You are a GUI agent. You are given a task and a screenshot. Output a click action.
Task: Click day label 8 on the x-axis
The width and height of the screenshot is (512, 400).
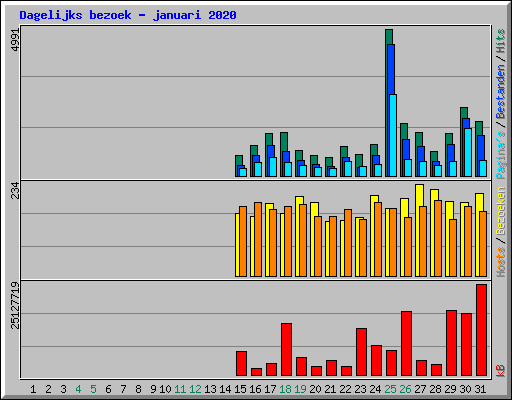point(138,389)
